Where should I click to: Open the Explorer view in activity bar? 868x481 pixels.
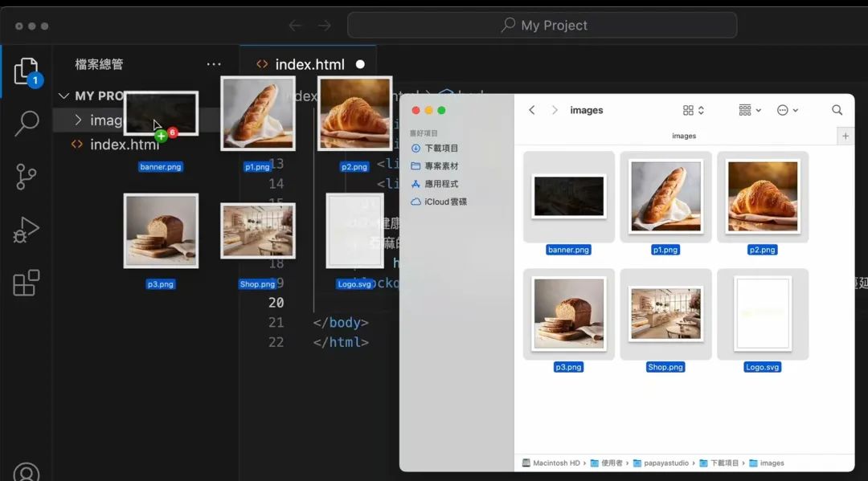(x=27, y=71)
